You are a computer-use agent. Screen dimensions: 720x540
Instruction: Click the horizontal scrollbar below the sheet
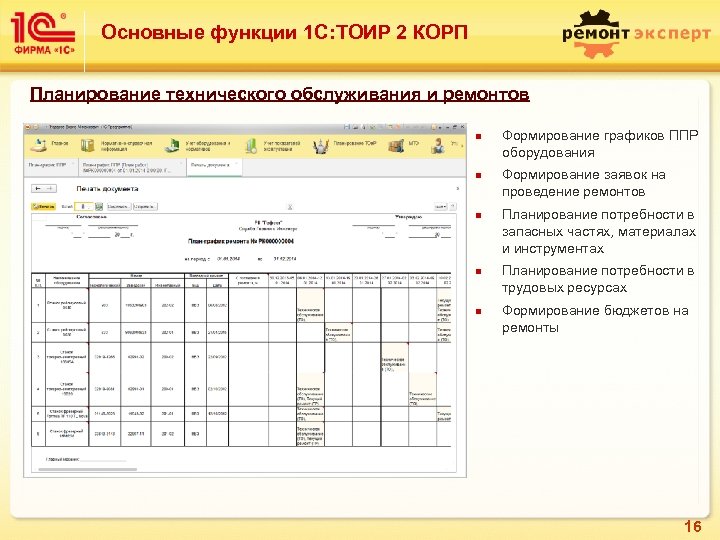88,469
